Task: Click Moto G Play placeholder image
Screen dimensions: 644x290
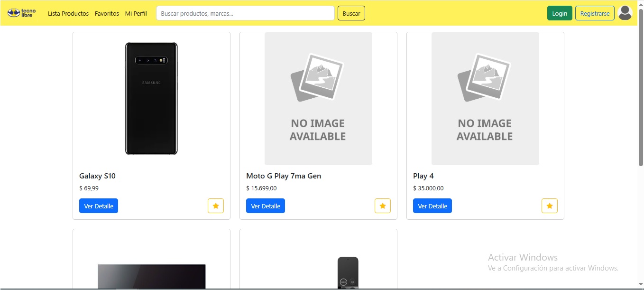Action: [318, 98]
